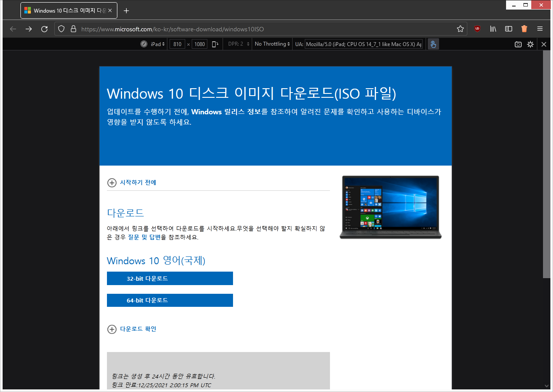Maximize the Firefox window

(526, 5)
